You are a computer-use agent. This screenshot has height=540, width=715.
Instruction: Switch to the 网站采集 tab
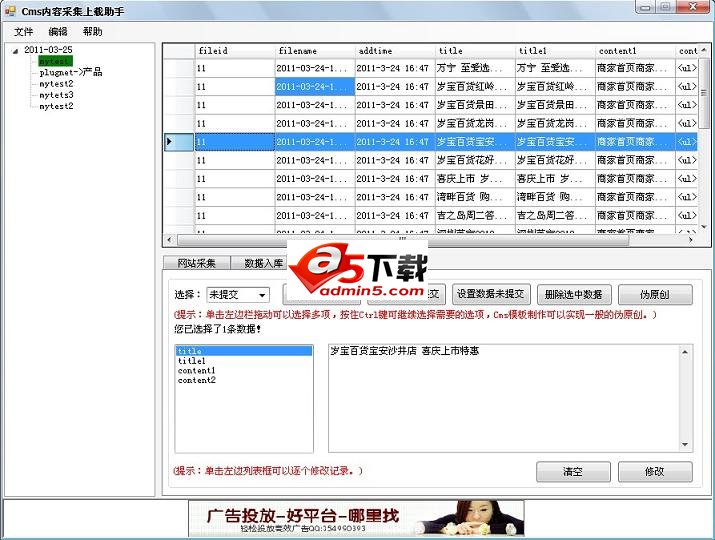coord(197,263)
